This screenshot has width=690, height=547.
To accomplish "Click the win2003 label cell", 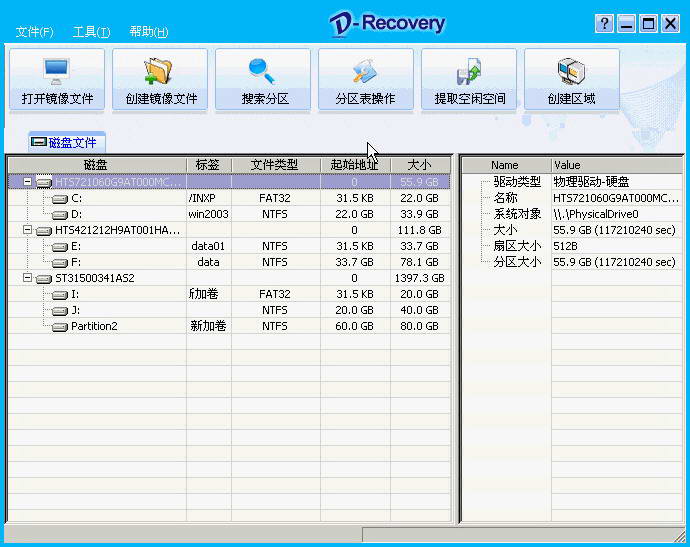I will 209,215.
